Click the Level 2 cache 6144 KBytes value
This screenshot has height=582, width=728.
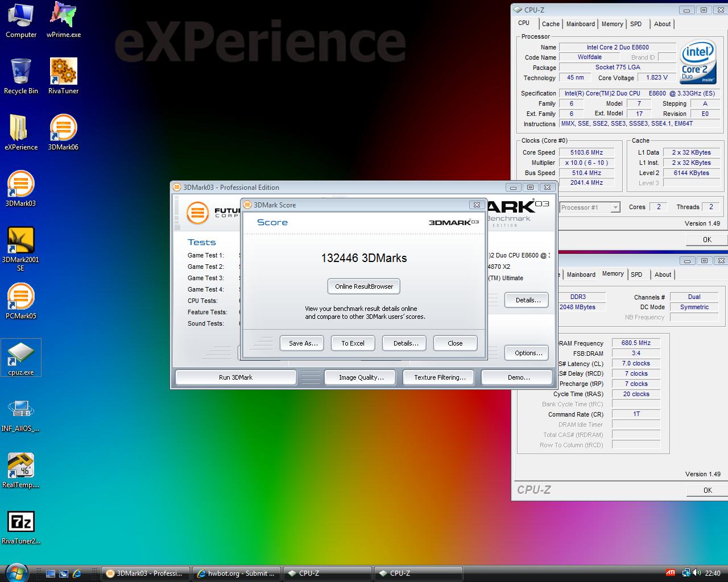tap(690, 173)
